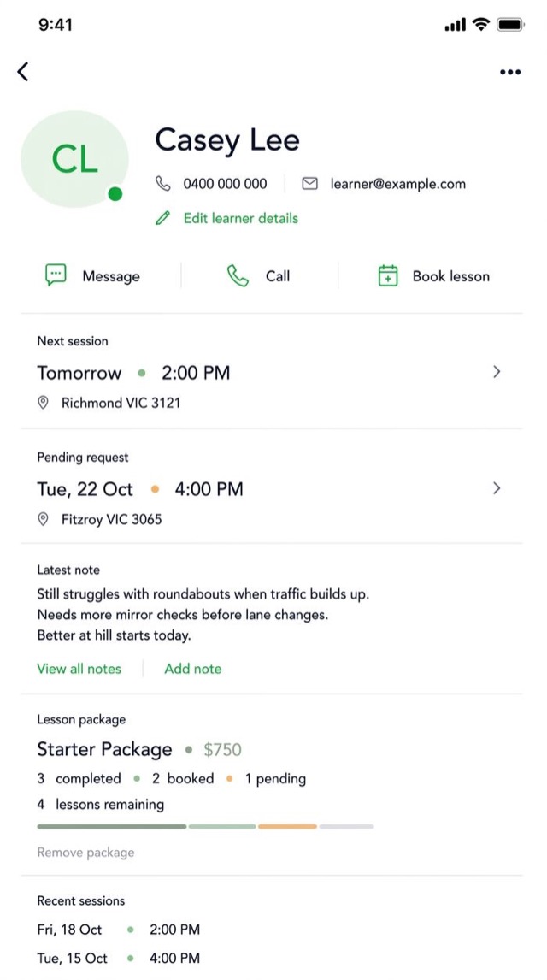Tap the Book lesson calendar icon

[x=388, y=275]
